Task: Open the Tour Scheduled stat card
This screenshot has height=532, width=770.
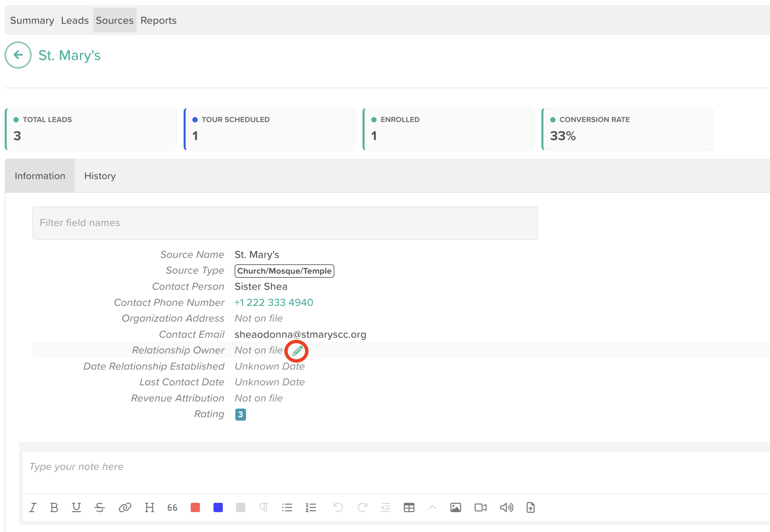Action: point(270,129)
